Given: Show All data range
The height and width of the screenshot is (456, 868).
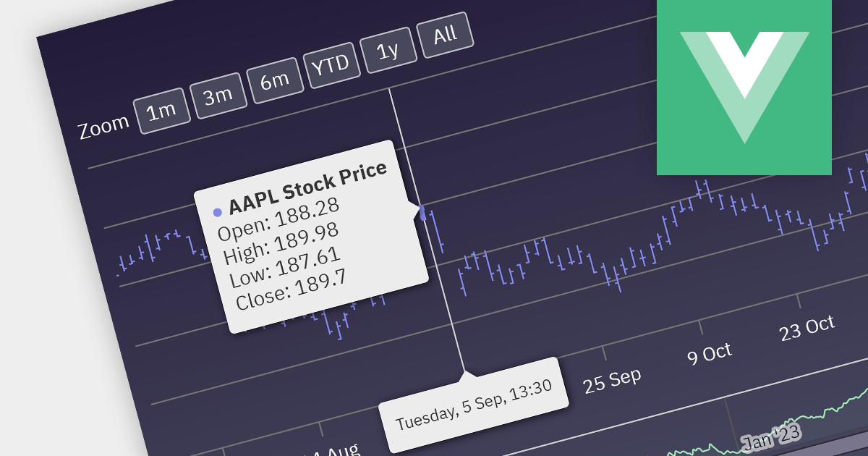Looking at the screenshot, I should (446, 33).
